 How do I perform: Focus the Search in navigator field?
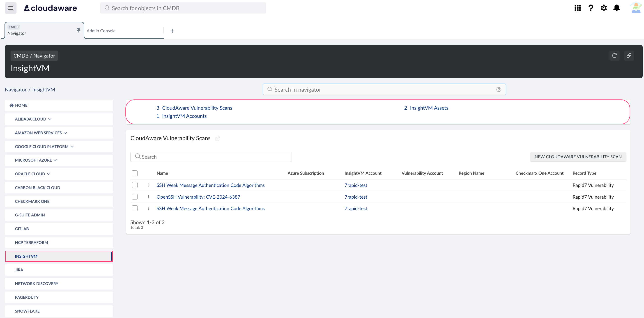click(x=384, y=90)
